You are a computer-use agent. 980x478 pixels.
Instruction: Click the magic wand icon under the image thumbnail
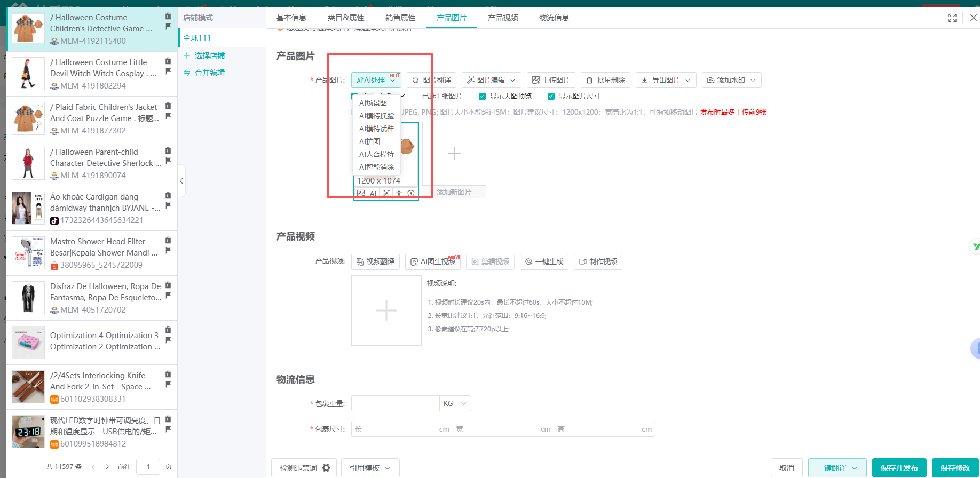(386, 194)
